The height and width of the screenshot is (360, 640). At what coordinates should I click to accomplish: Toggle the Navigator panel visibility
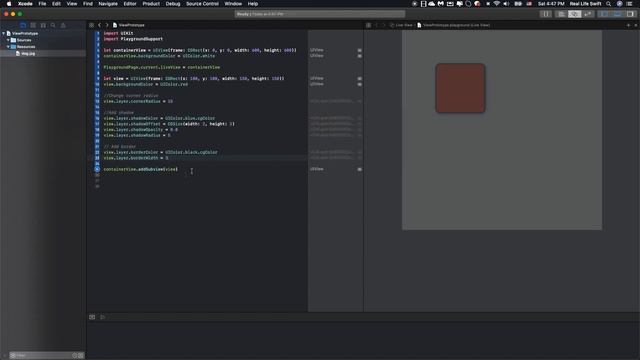pyautogui.click(x=604, y=14)
